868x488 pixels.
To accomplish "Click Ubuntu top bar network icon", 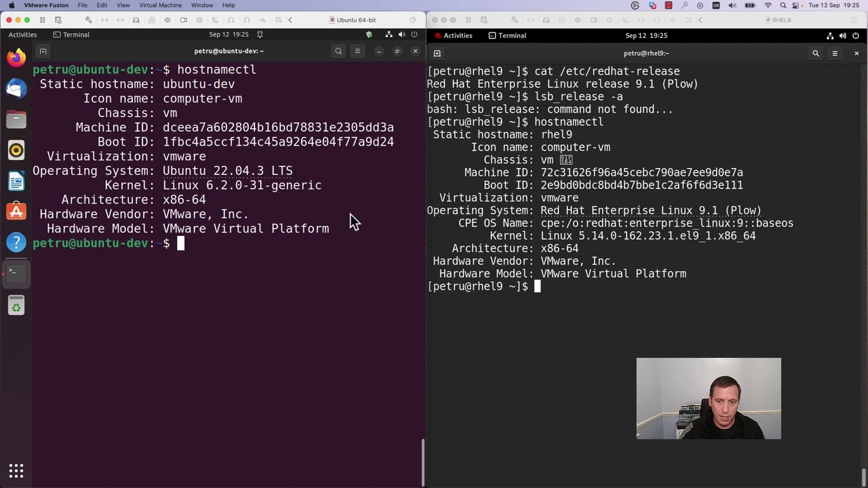I will pyautogui.click(x=389, y=35).
